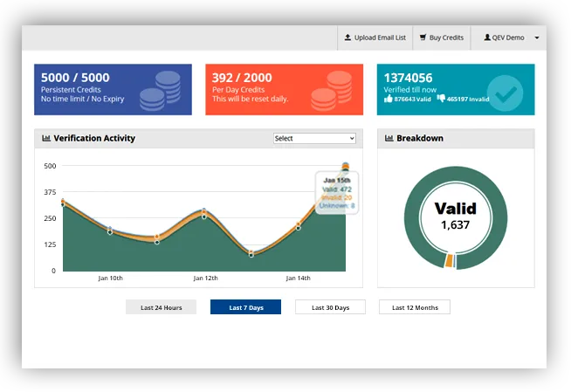Open the Select dropdown in Verification Activity
The width and height of the screenshot is (571, 392).
click(314, 138)
